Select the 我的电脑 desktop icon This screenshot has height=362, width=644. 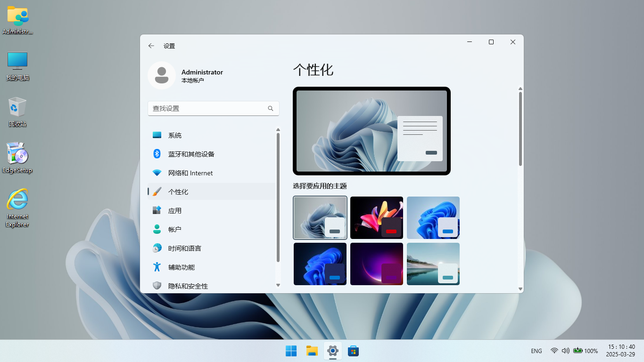17,66
